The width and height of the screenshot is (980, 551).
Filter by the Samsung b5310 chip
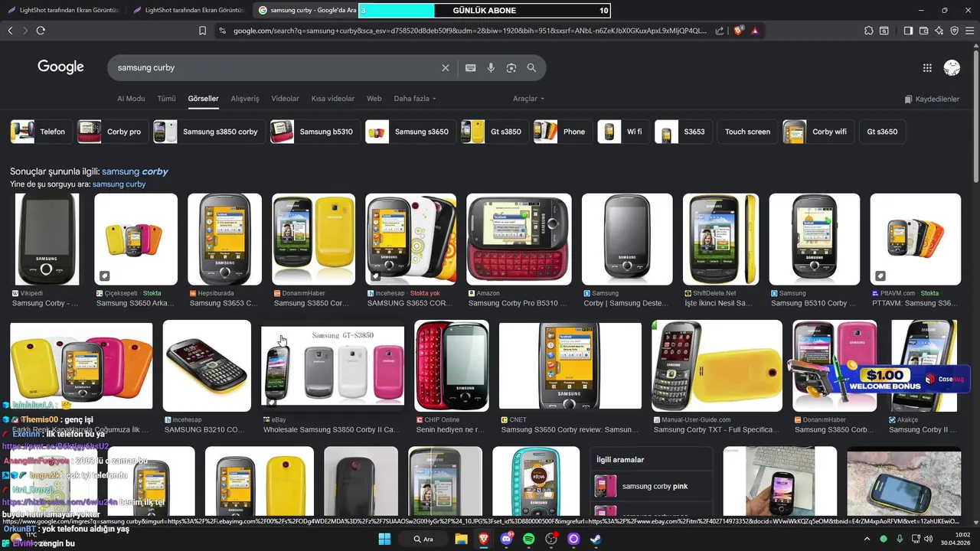click(x=315, y=132)
